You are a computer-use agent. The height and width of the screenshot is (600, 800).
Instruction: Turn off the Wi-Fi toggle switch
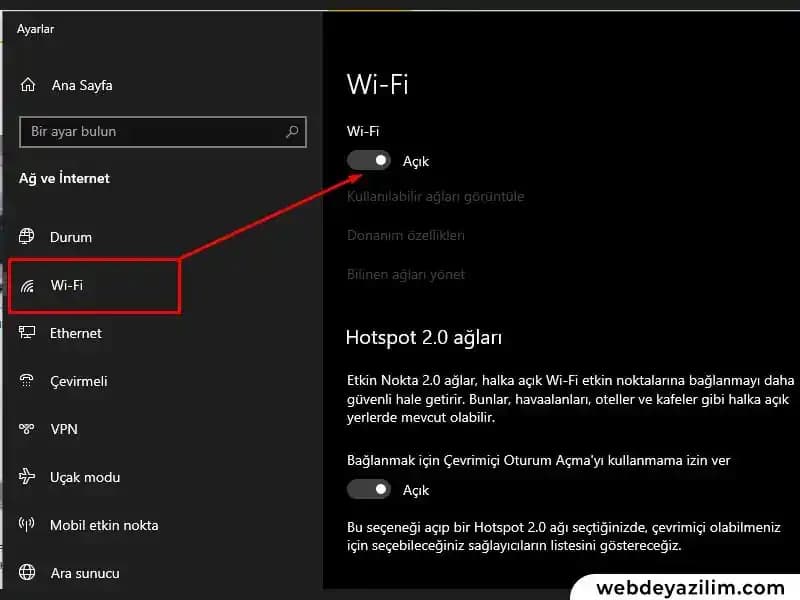coord(368,160)
